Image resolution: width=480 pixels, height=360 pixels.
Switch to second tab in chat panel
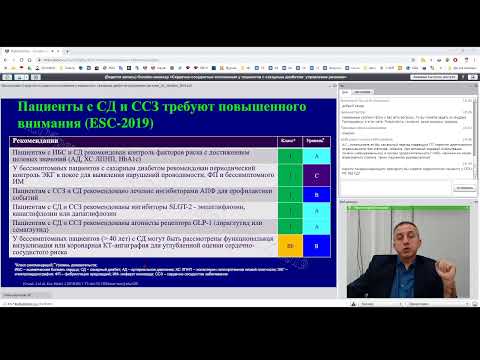click(362, 92)
